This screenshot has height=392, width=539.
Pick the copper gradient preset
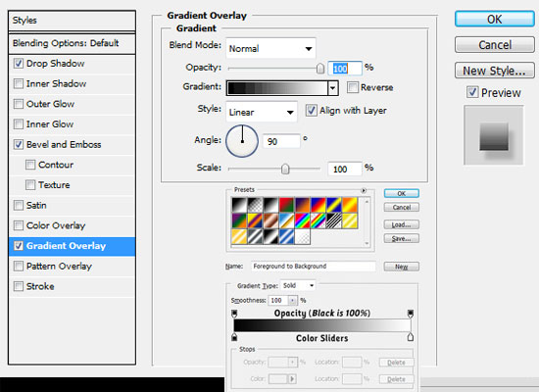(270, 221)
